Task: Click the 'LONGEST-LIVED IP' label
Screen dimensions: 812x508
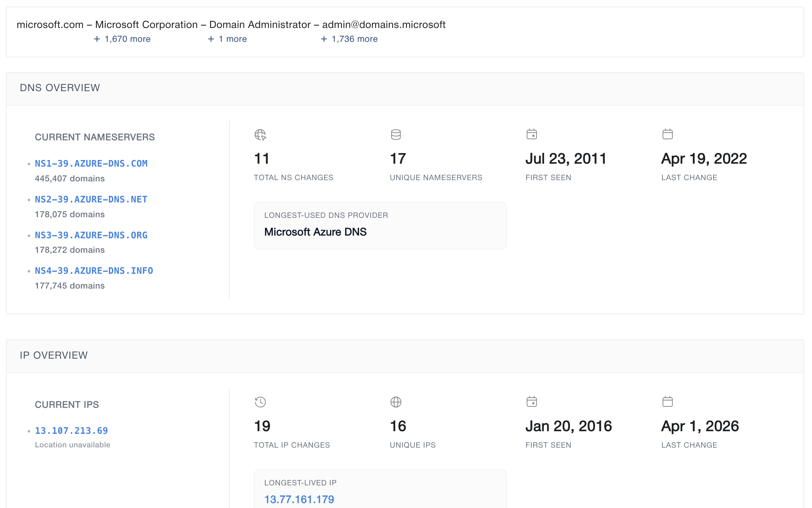Action: click(x=300, y=483)
